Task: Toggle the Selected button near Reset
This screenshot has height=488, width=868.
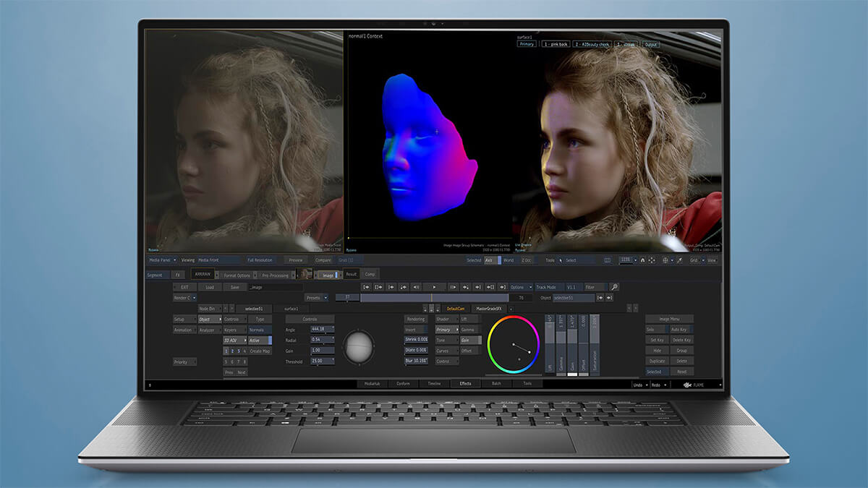Action: [x=657, y=372]
